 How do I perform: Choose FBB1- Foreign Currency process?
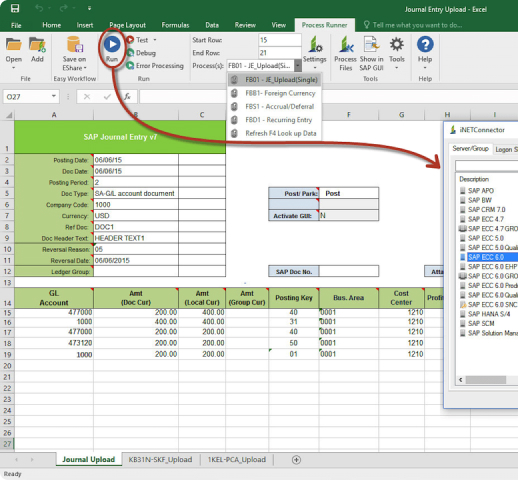click(x=275, y=93)
